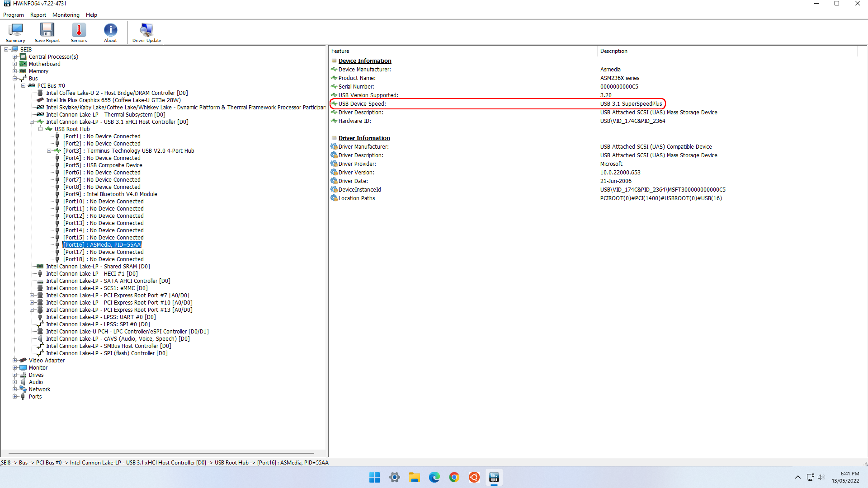
Task: Click the About info icon
Action: click(110, 33)
